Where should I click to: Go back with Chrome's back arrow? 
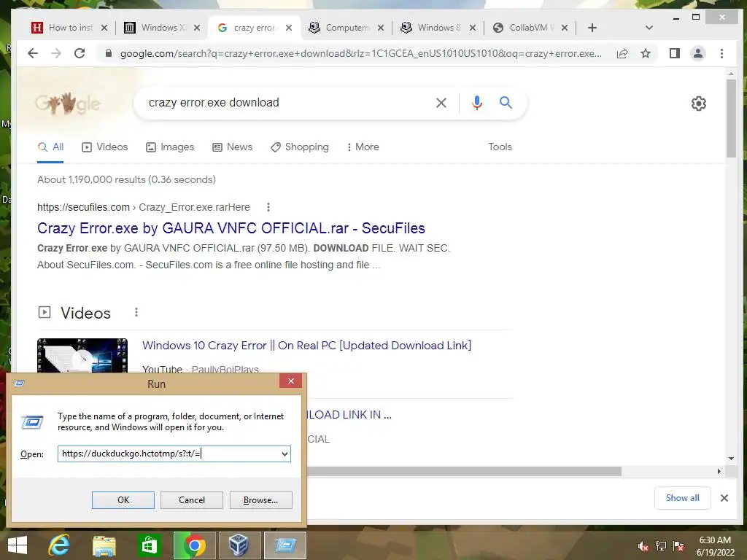click(x=32, y=53)
